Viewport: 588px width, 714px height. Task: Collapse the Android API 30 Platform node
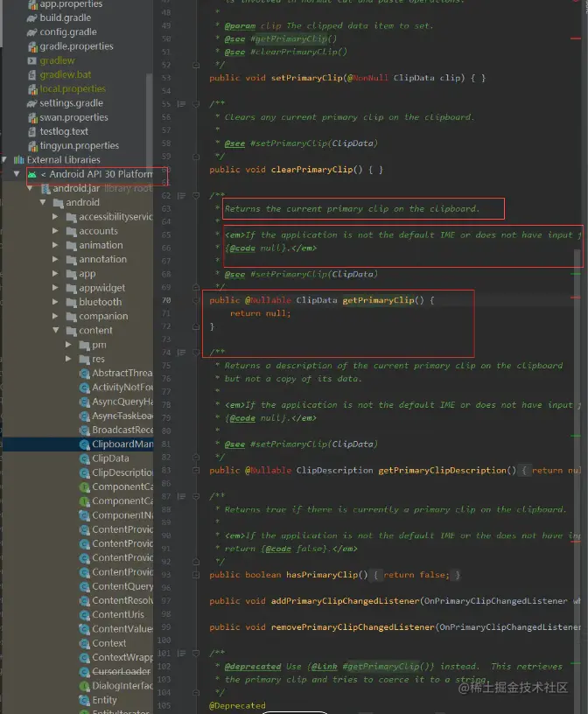coord(17,174)
